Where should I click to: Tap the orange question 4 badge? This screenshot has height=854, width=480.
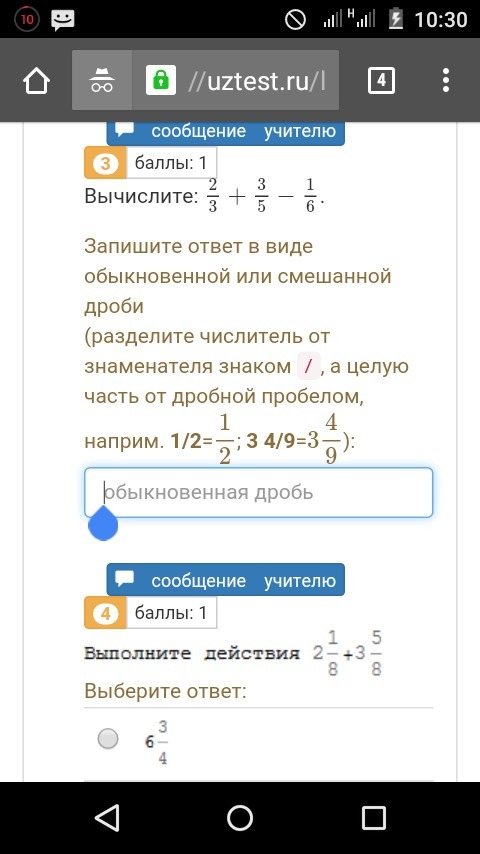tap(106, 613)
